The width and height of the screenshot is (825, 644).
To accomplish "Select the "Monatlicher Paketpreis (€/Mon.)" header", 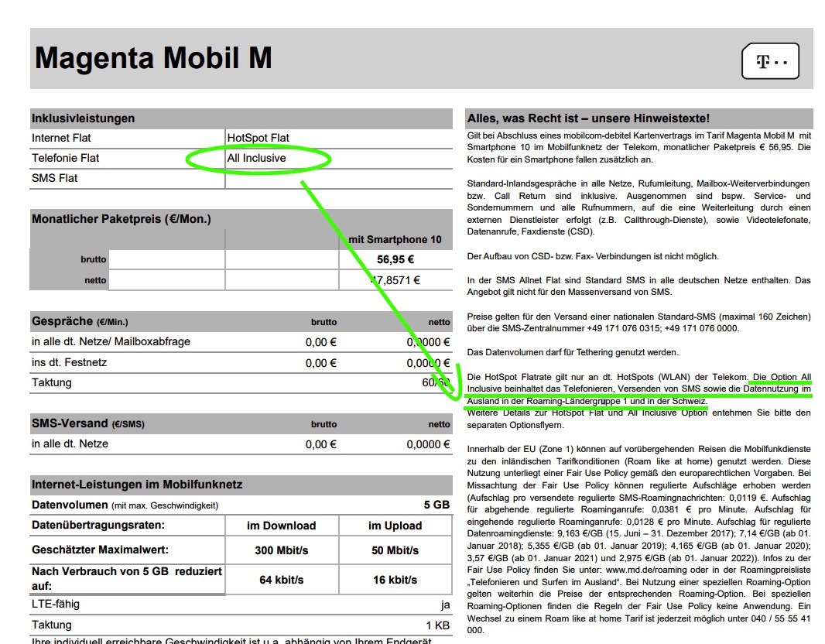I will coord(121,219).
